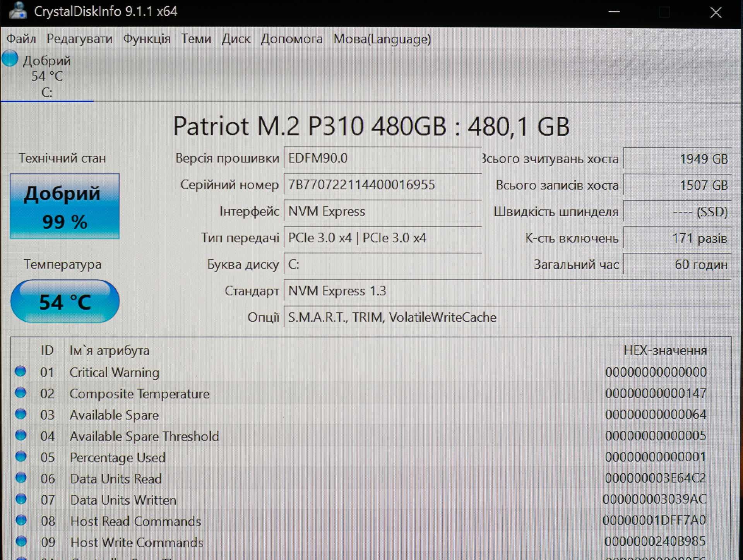Select the C: disk tab with Добрий status
Screen dimensions: 743x560
point(46,76)
